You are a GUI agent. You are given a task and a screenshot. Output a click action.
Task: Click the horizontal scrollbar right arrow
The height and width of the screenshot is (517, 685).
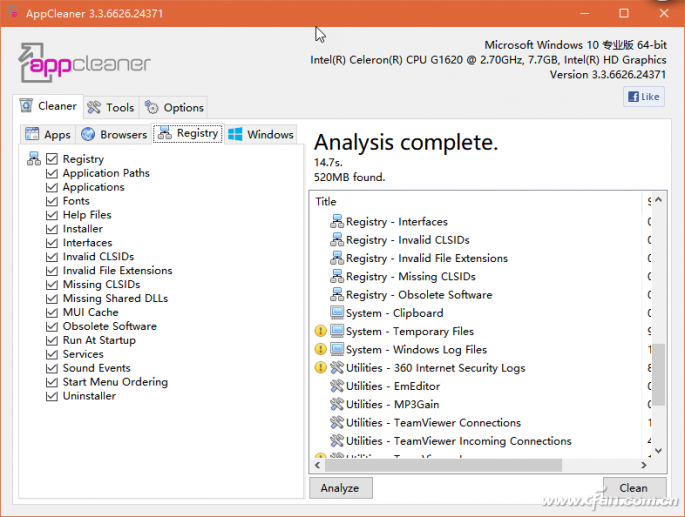[643, 465]
